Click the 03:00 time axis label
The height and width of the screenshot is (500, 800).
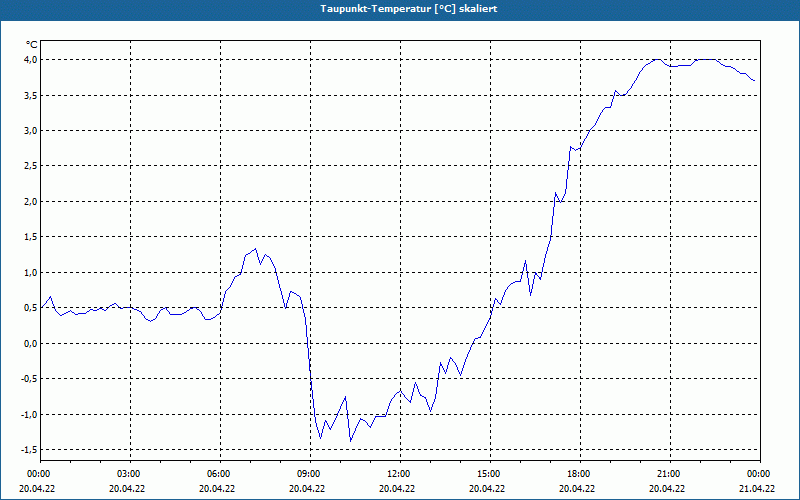(x=131, y=474)
